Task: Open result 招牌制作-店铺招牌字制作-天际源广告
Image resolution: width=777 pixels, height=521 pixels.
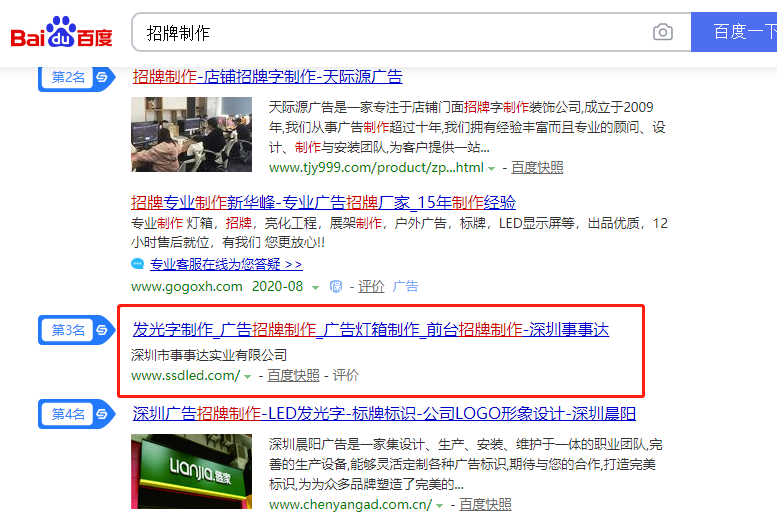Action: tap(268, 77)
